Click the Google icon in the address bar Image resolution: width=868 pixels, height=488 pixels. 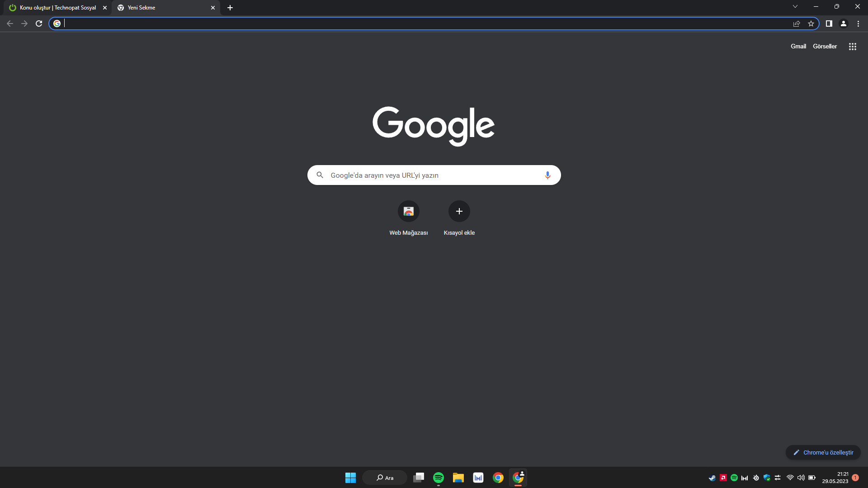(57, 24)
